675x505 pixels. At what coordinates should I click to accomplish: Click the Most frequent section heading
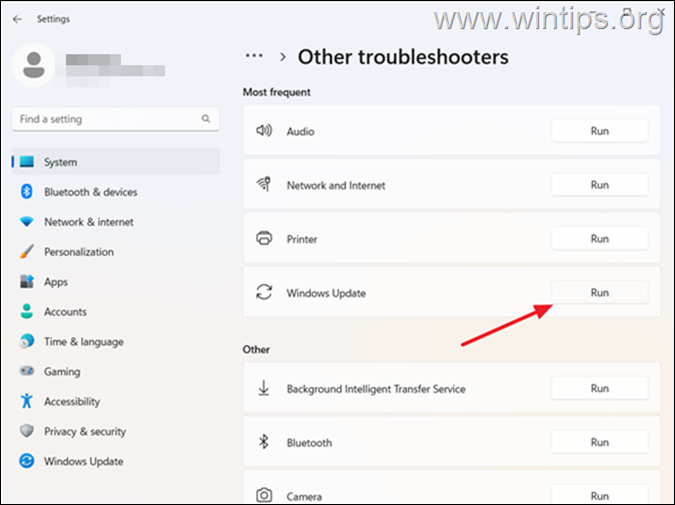coord(276,92)
